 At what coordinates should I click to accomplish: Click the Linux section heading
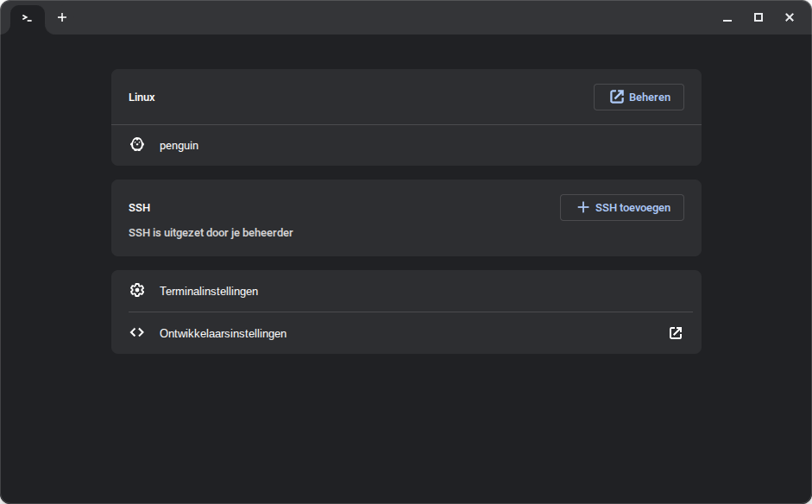[x=142, y=98]
